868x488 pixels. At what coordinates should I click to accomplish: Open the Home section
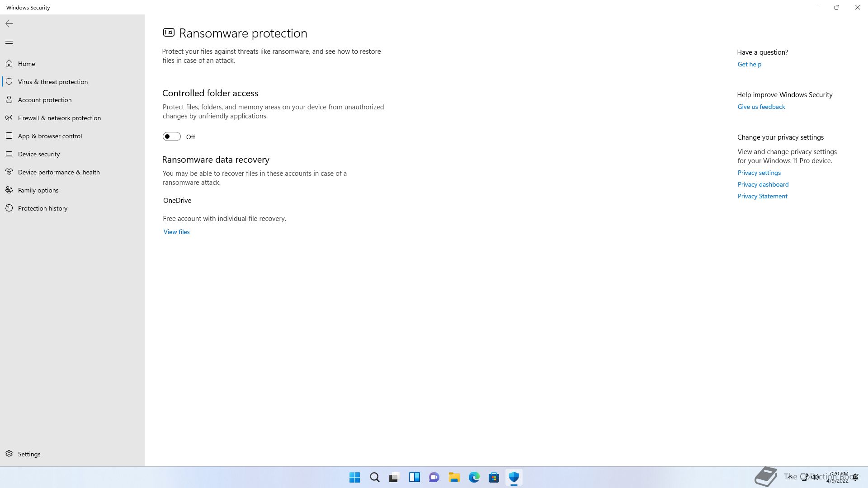pyautogui.click(x=72, y=64)
